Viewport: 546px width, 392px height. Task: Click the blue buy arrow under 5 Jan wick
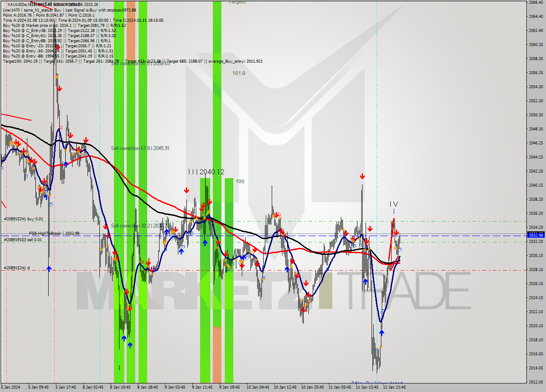[x=49, y=269]
